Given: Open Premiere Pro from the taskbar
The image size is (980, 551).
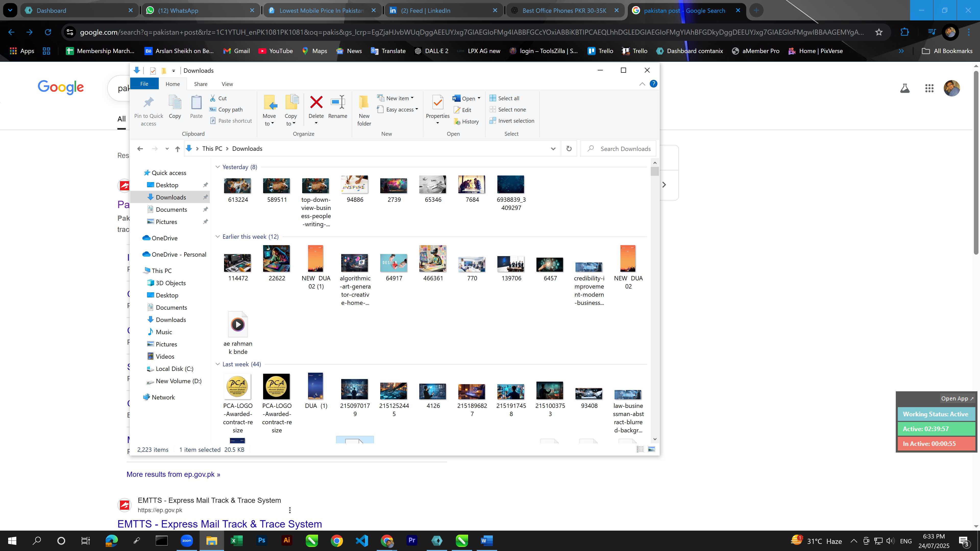Looking at the screenshot, I should pos(412,540).
